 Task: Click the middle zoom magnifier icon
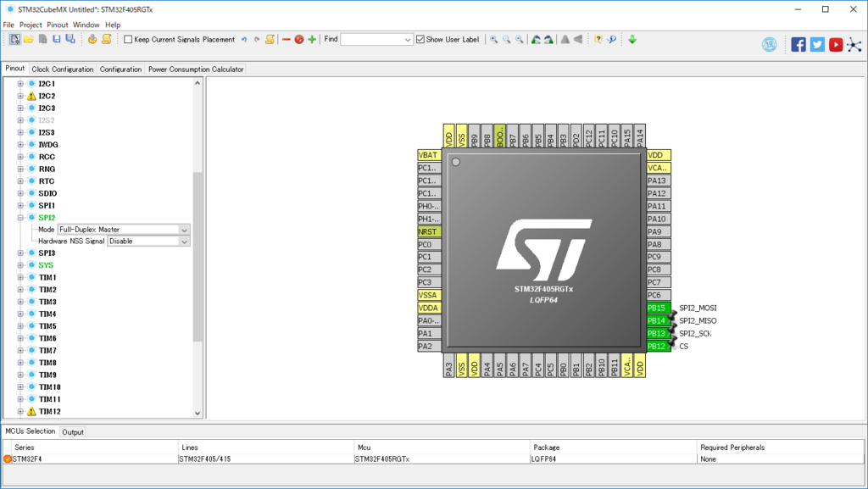point(506,39)
